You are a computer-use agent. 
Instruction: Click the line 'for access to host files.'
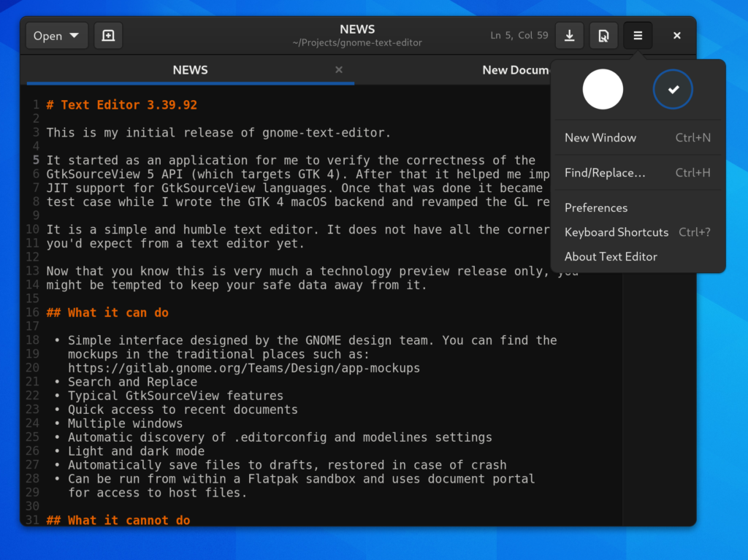click(158, 492)
